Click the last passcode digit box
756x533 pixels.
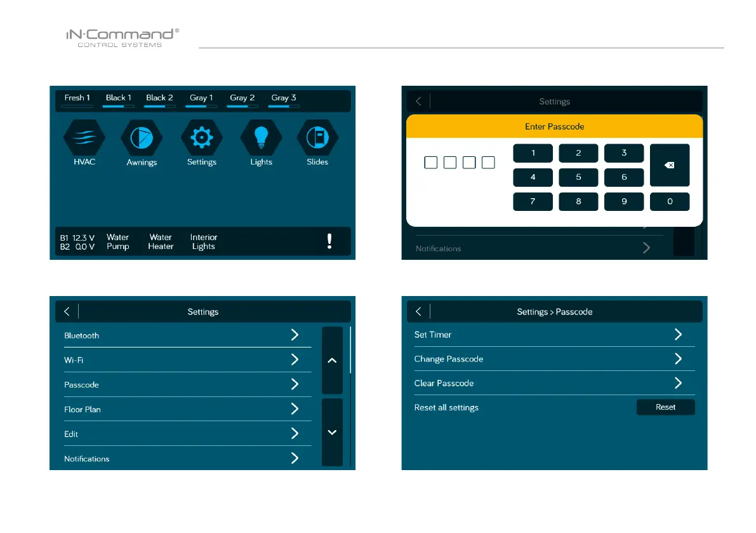click(x=488, y=163)
